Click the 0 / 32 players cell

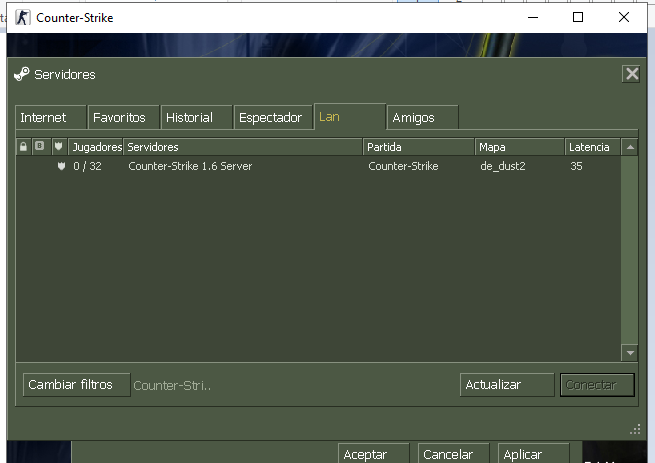point(87,166)
